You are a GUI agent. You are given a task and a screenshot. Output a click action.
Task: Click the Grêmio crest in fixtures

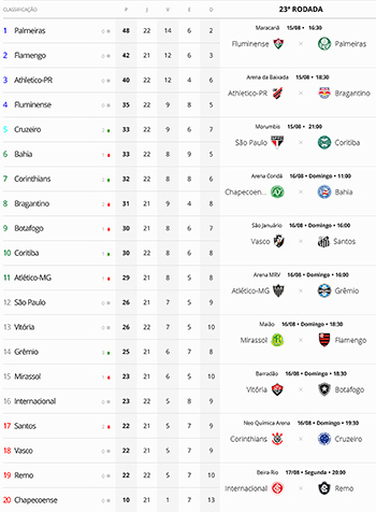click(324, 291)
